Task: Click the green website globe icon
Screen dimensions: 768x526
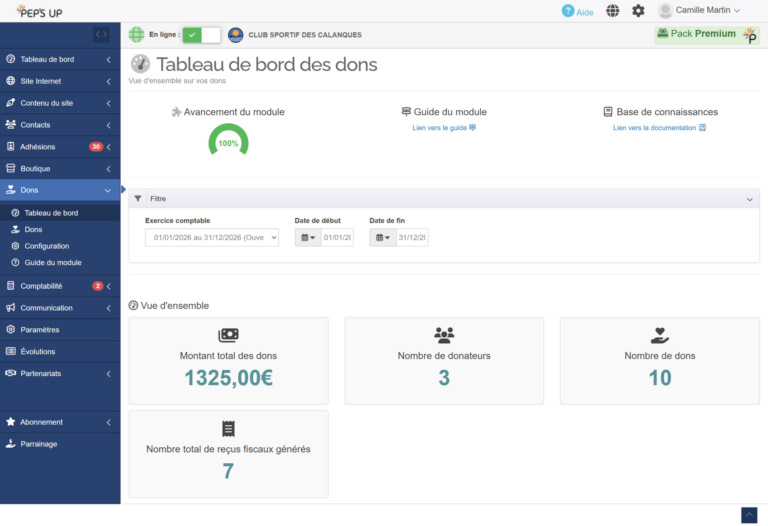Action: [x=136, y=35]
